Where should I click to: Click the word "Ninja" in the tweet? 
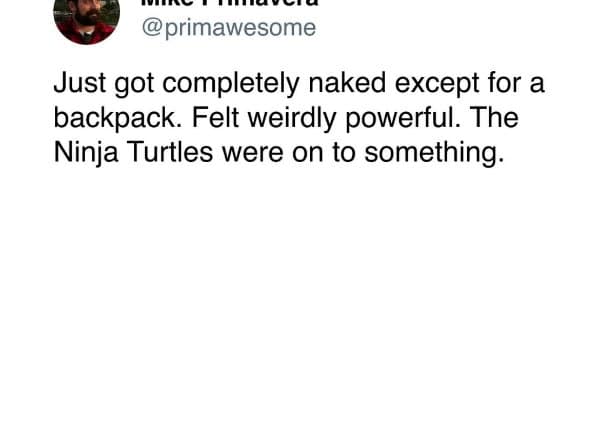pyautogui.click(x=82, y=153)
